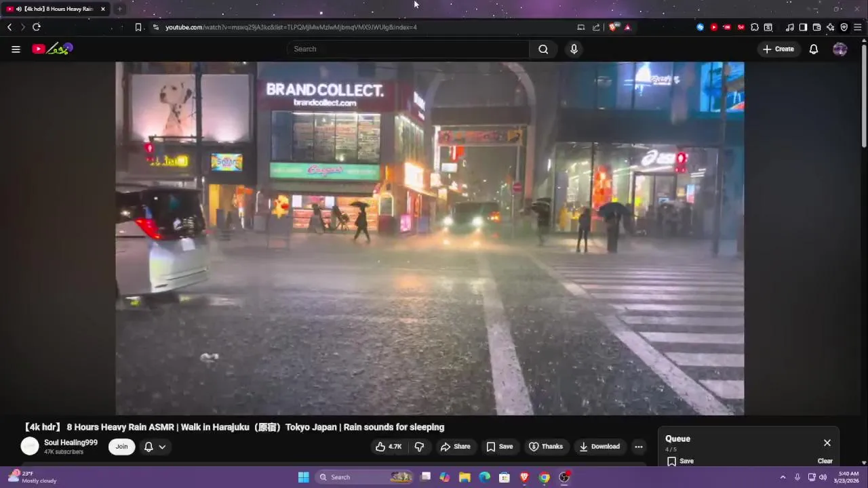Image resolution: width=868 pixels, height=488 pixels.
Task: Open the Extensions puzzle piece menu
Action: coord(755,27)
